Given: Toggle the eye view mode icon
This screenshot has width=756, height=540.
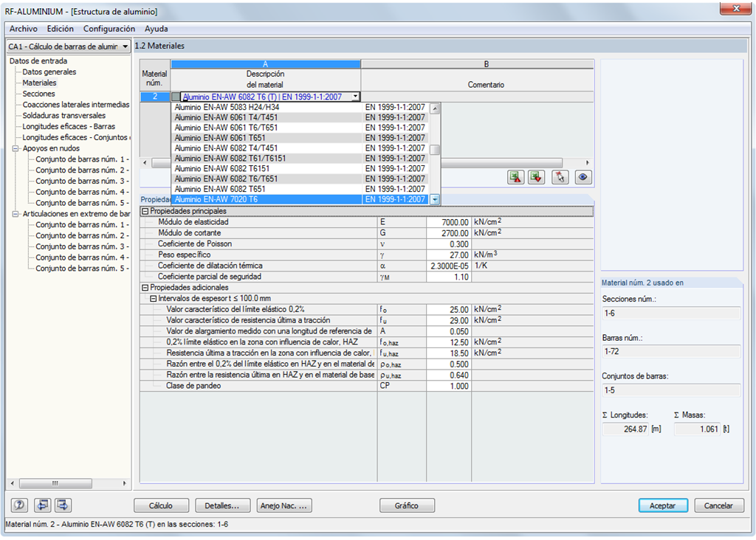Looking at the screenshot, I should point(583,177).
